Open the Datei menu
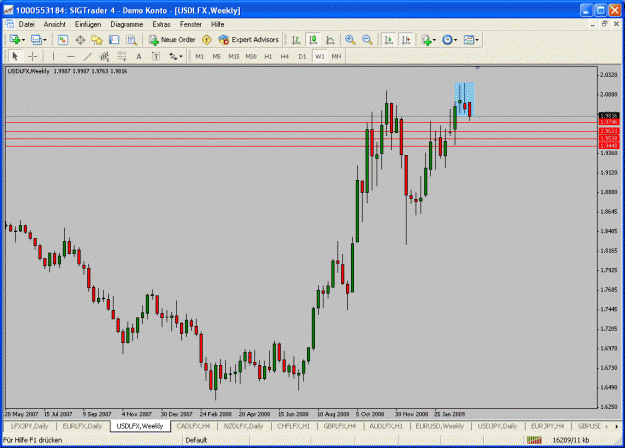This screenshot has width=625, height=448. [26, 24]
